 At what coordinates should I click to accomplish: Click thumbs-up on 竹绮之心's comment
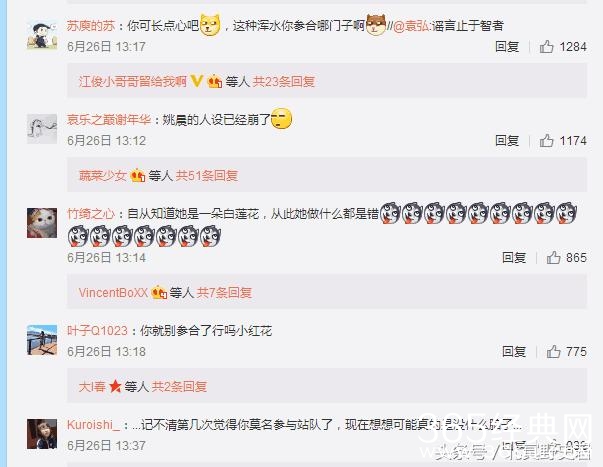coord(553,257)
